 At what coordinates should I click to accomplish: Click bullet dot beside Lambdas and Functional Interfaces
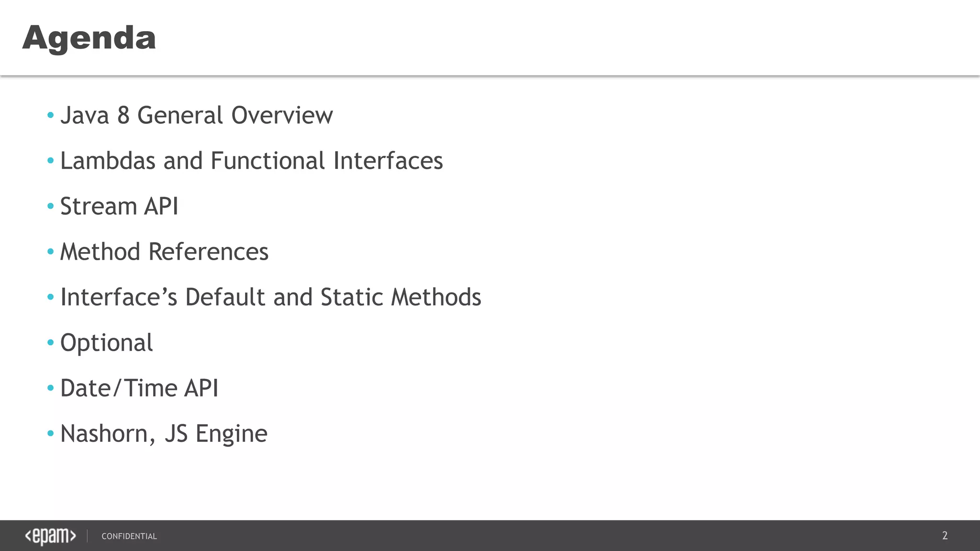pyautogui.click(x=51, y=161)
